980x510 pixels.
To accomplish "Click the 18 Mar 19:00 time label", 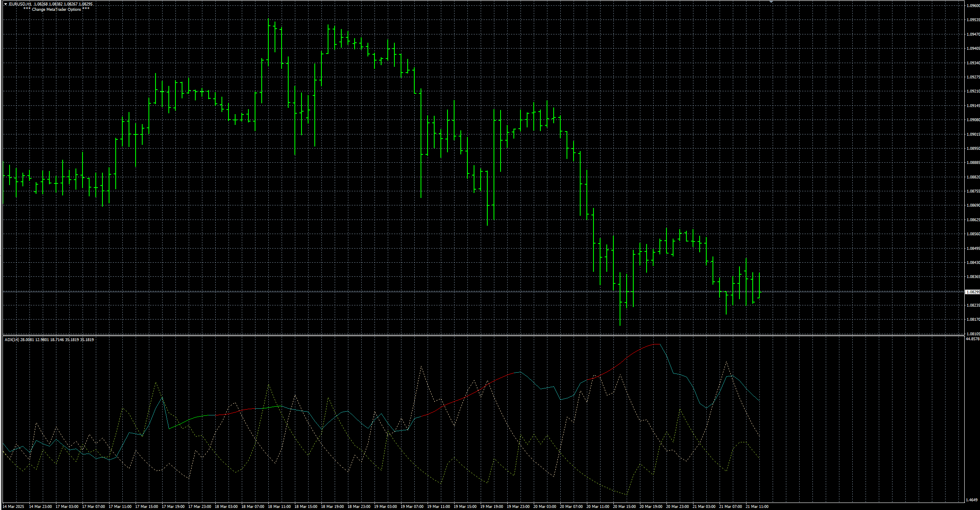I will (x=332, y=507).
